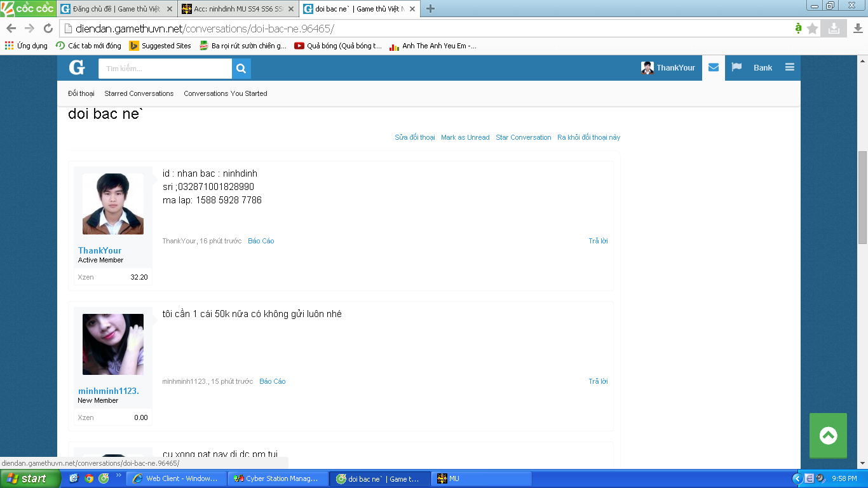Click Trả lời on minhminh1123's message
The width and height of the screenshot is (868, 488).
pos(598,381)
